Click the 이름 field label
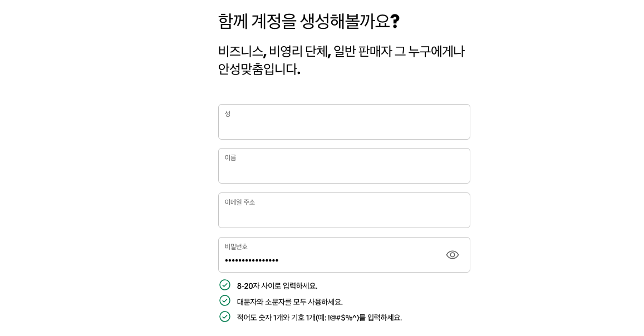644x336 pixels. (230, 157)
